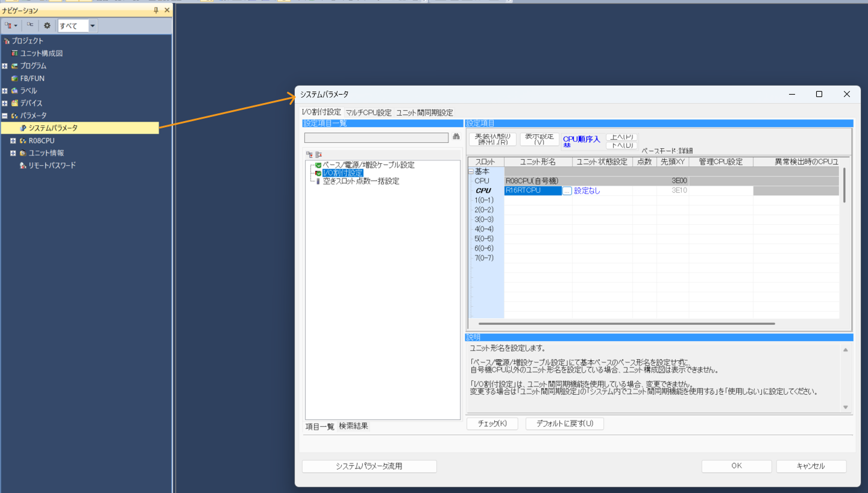
Task: Select I/O割付設定 in the setting item list
Action: click(342, 173)
